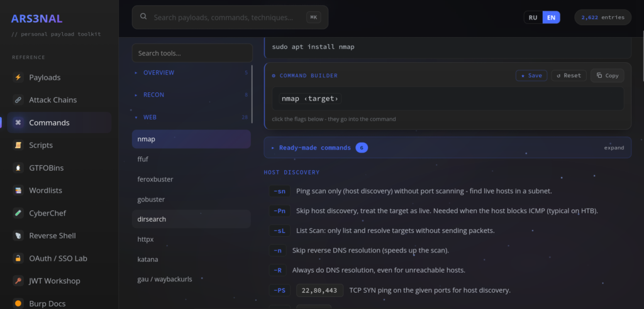Toggle the -PS flag
644x309 pixels.
tap(280, 291)
